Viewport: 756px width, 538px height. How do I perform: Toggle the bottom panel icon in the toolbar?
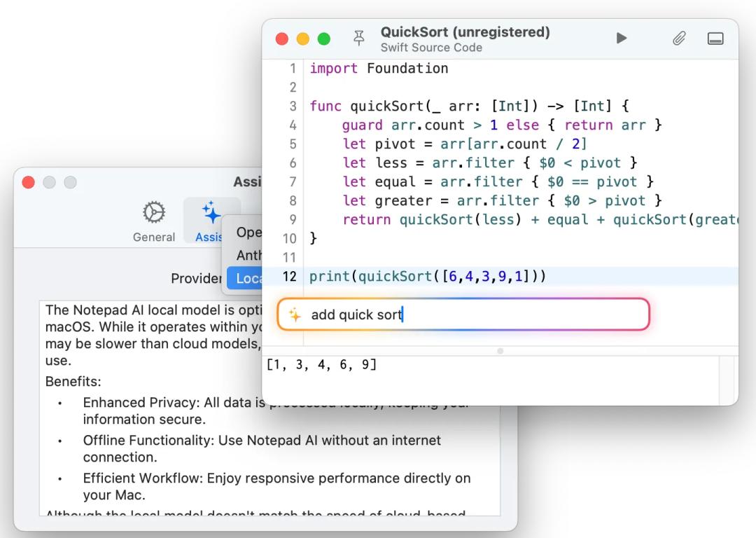click(x=715, y=39)
